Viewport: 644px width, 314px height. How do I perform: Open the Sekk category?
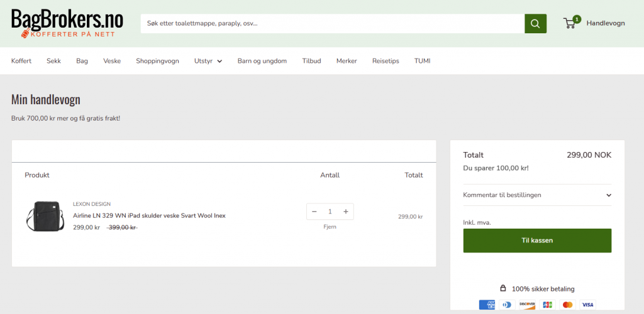[x=54, y=61]
